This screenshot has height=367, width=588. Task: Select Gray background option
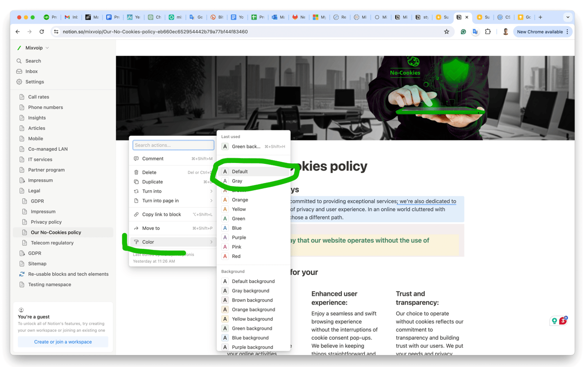(x=253, y=291)
